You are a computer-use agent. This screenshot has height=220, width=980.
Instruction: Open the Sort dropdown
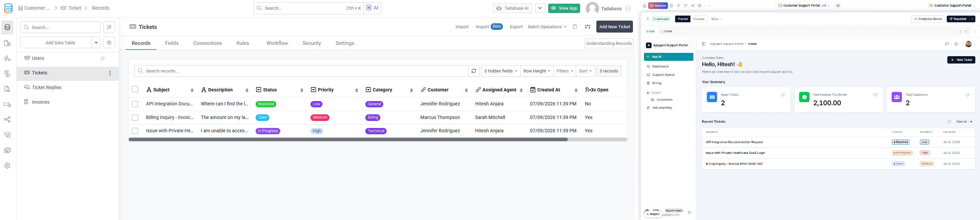pyautogui.click(x=585, y=71)
